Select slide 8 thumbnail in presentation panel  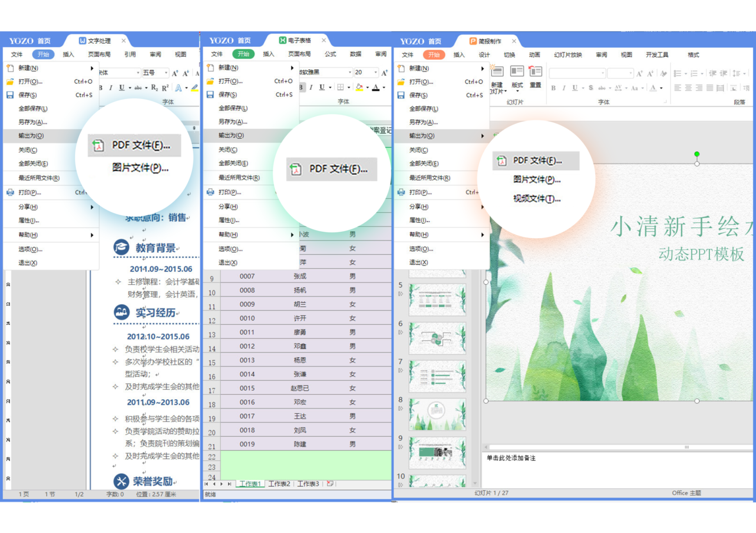pos(437,414)
